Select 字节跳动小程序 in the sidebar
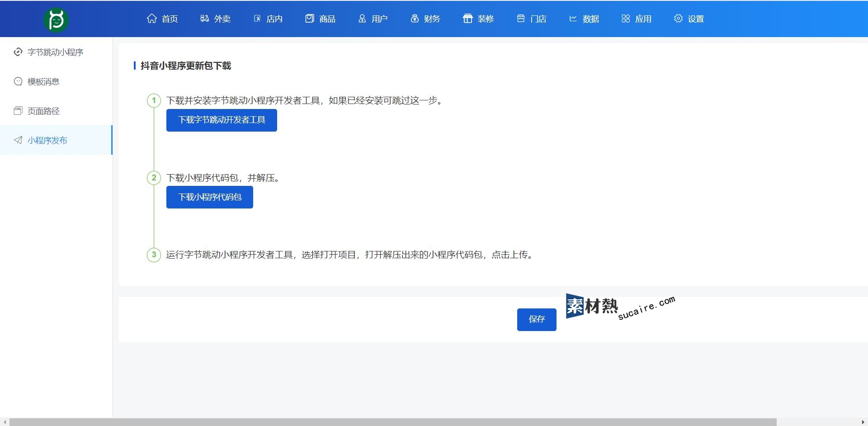Screen dimensions: 868x426 pos(56,52)
